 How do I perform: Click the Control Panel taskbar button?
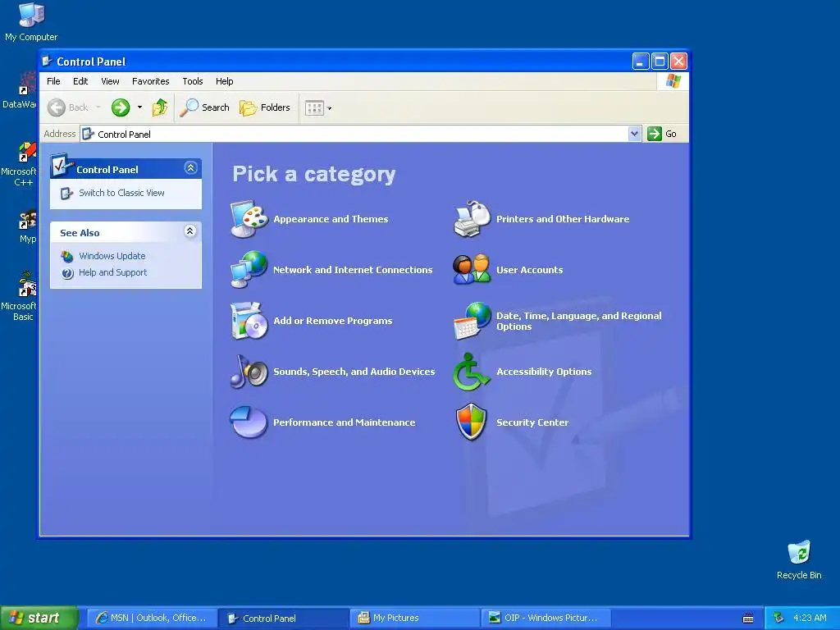(x=284, y=618)
